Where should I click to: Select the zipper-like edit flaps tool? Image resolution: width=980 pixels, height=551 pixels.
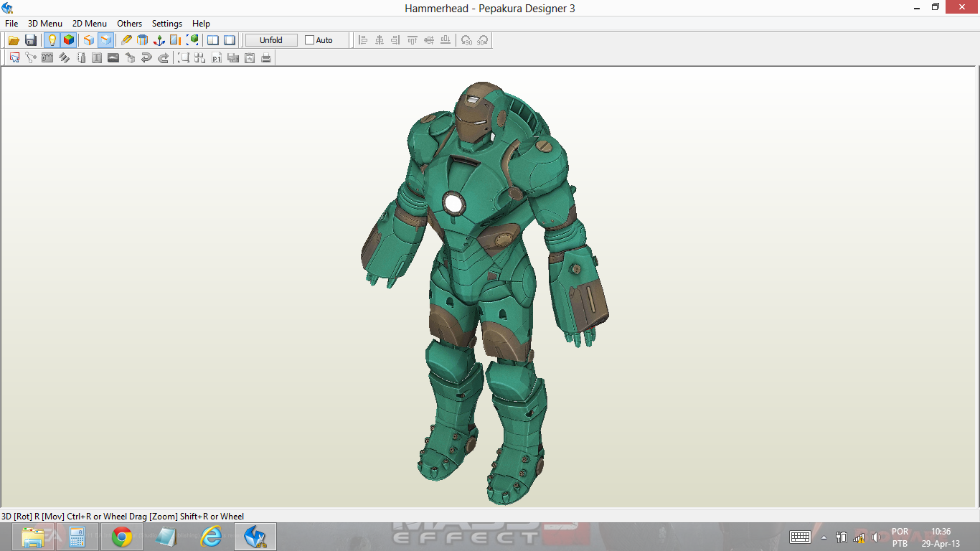47,57
